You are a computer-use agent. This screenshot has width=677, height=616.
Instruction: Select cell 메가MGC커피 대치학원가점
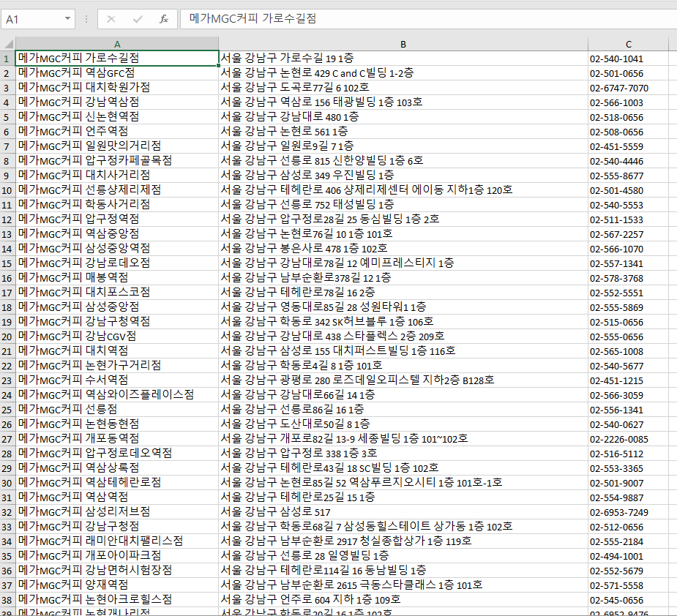pos(117,88)
